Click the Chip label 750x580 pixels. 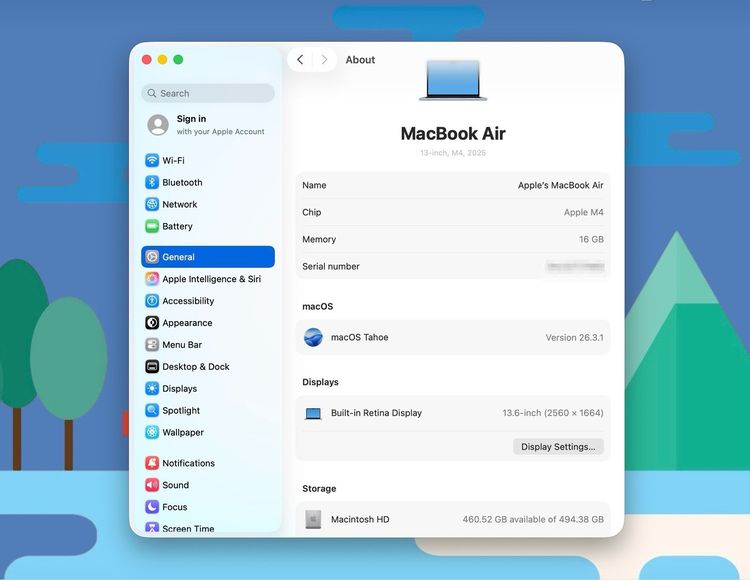pos(311,212)
